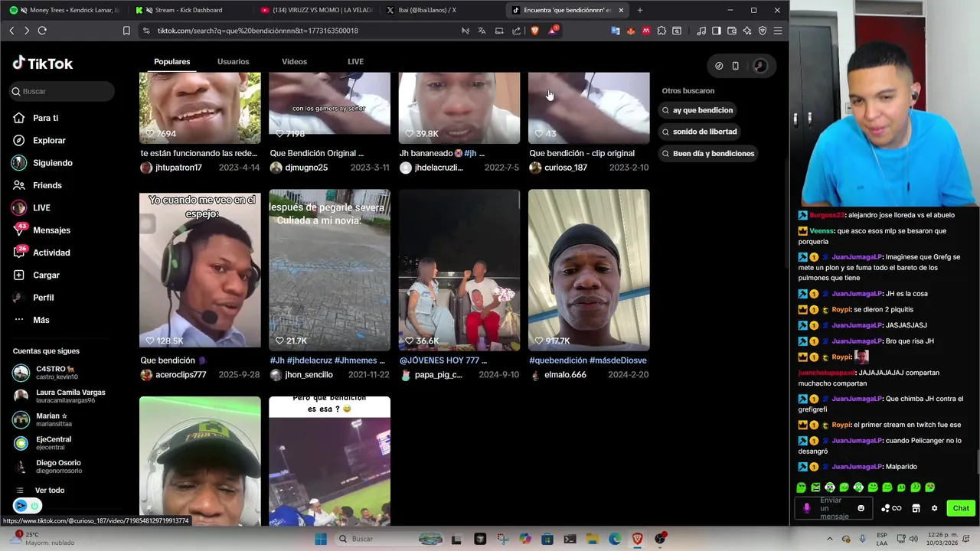Open Siguiendo in the sidebar
This screenshot has height=551, width=980.
pyautogui.click(x=52, y=163)
